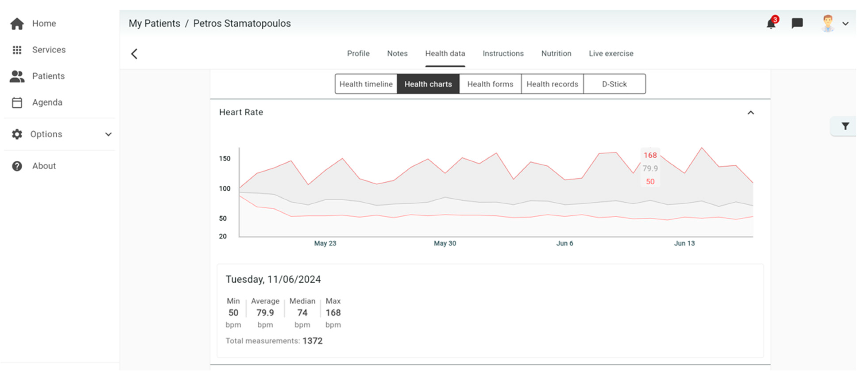The height and width of the screenshot is (383, 868).
Task: Expand the Options menu chevron
Action: point(108,134)
